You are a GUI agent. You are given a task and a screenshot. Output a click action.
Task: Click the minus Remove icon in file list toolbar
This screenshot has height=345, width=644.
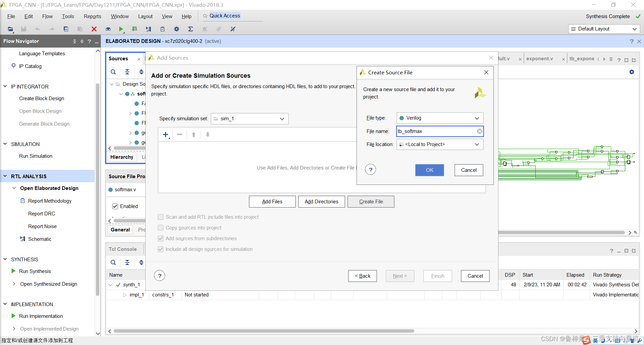[180, 134]
